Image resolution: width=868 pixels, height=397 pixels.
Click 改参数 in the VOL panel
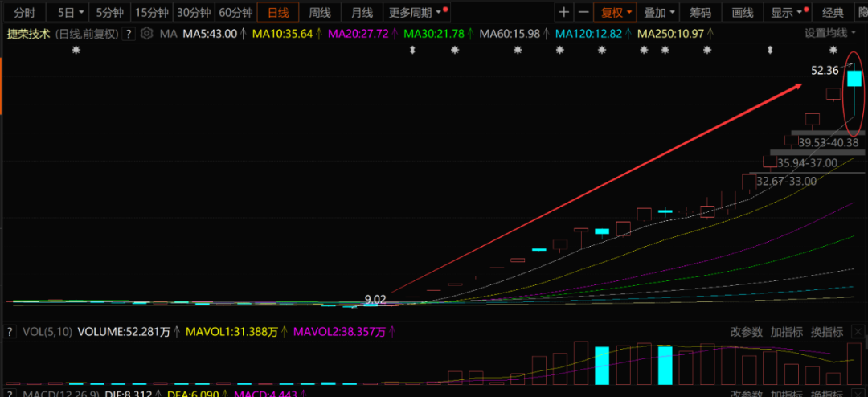(x=746, y=332)
